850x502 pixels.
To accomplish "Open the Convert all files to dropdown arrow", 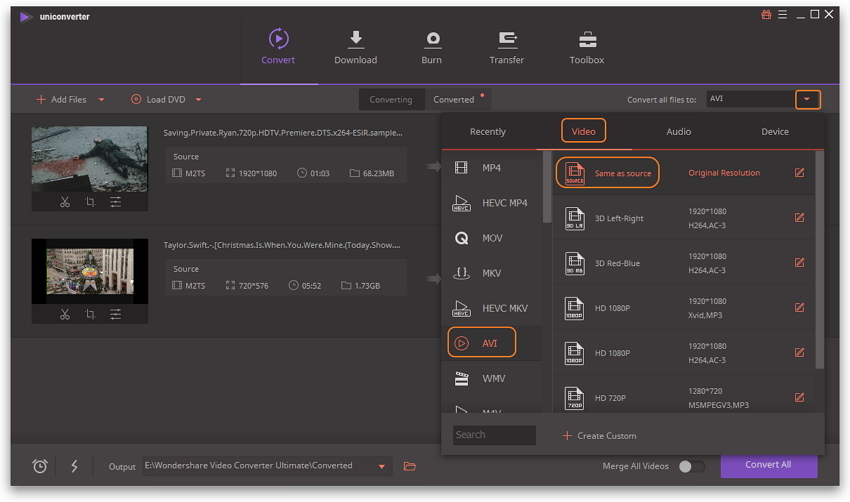I will tap(807, 99).
